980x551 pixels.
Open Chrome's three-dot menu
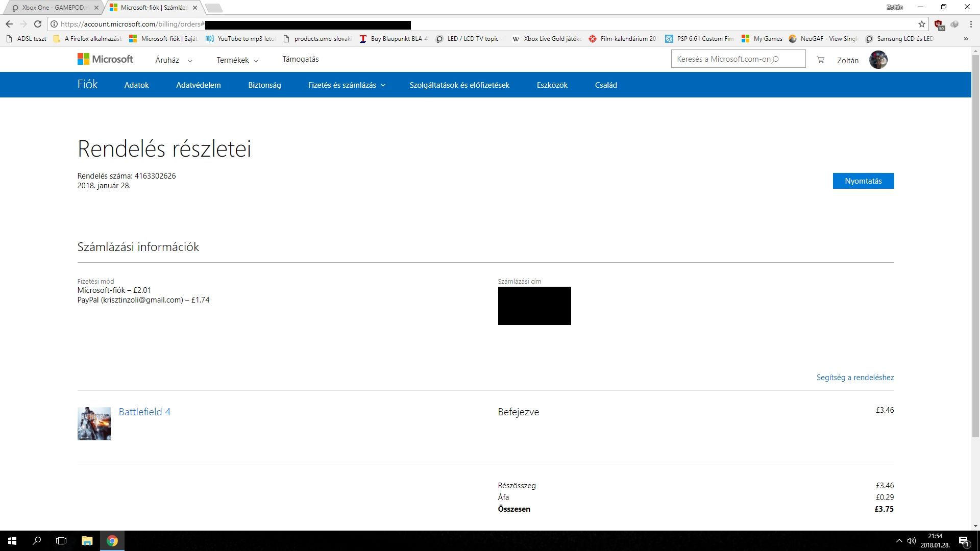tap(970, 24)
